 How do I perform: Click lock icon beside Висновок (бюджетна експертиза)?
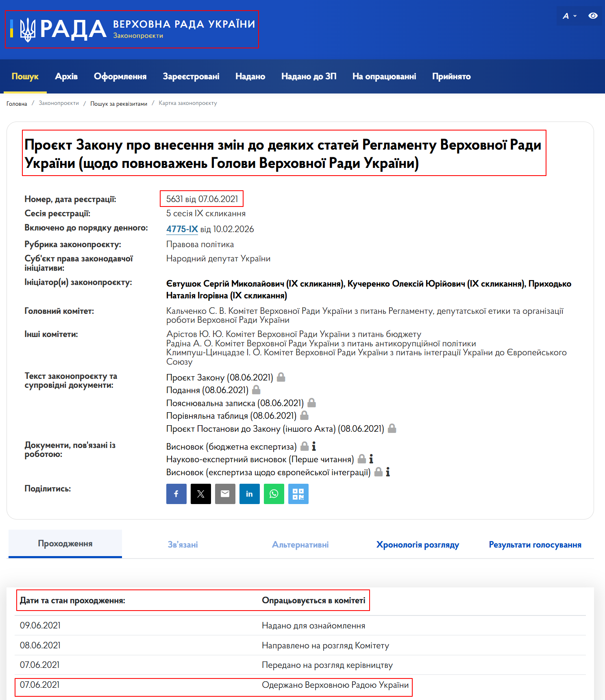(305, 446)
